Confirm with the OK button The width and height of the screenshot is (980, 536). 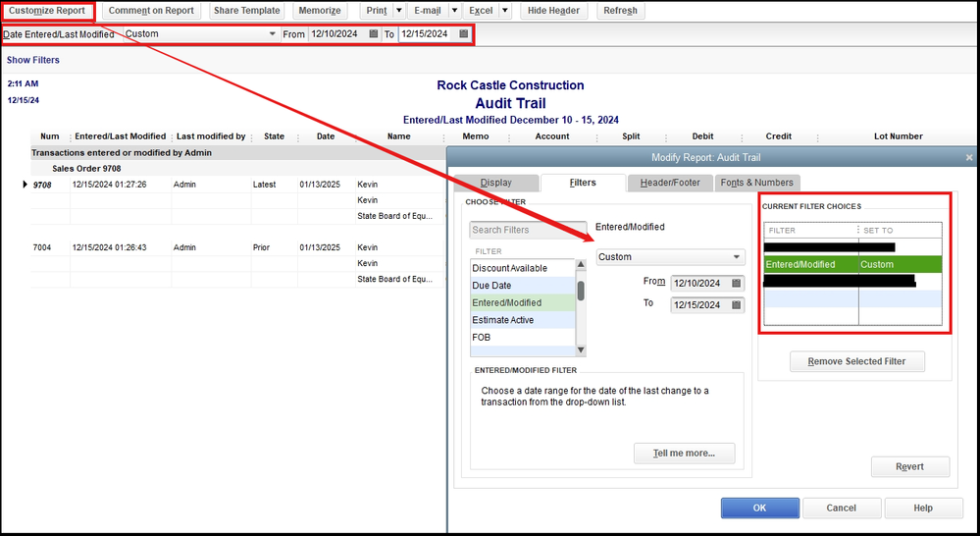pyautogui.click(x=760, y=508)
